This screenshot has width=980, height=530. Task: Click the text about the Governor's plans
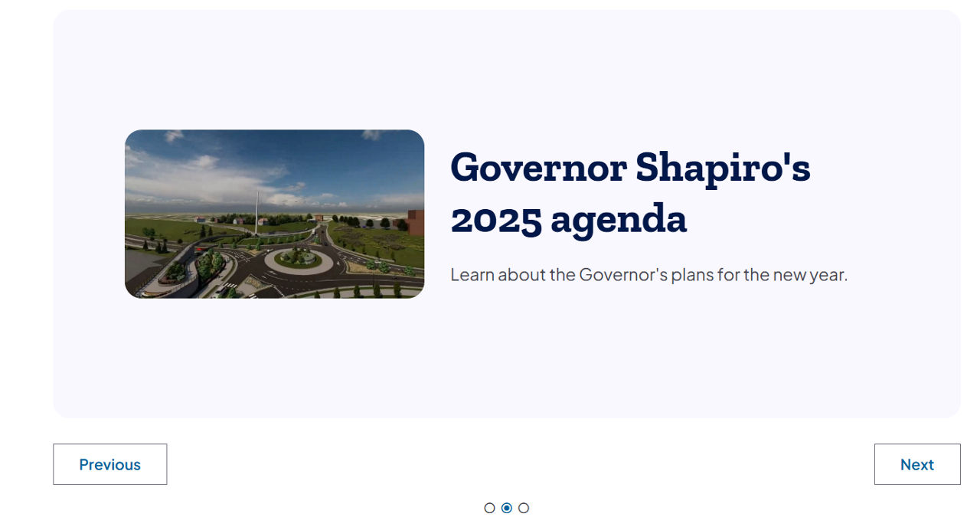pyautogui.click(x=648, y=274)
